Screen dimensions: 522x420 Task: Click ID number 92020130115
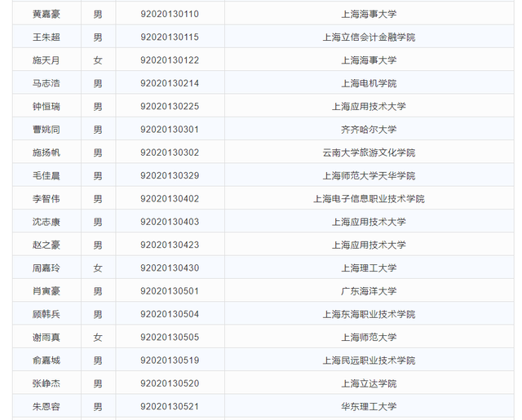(x=170, y=37)
